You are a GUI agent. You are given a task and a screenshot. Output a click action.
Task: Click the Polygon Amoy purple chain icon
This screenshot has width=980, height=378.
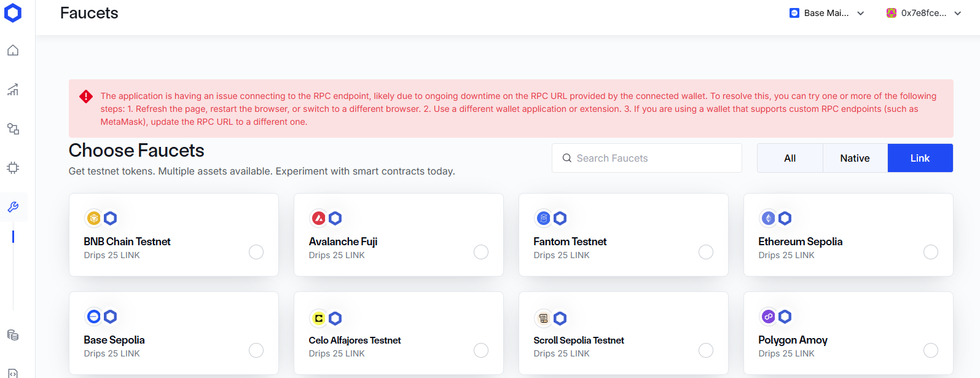[768, 317]
